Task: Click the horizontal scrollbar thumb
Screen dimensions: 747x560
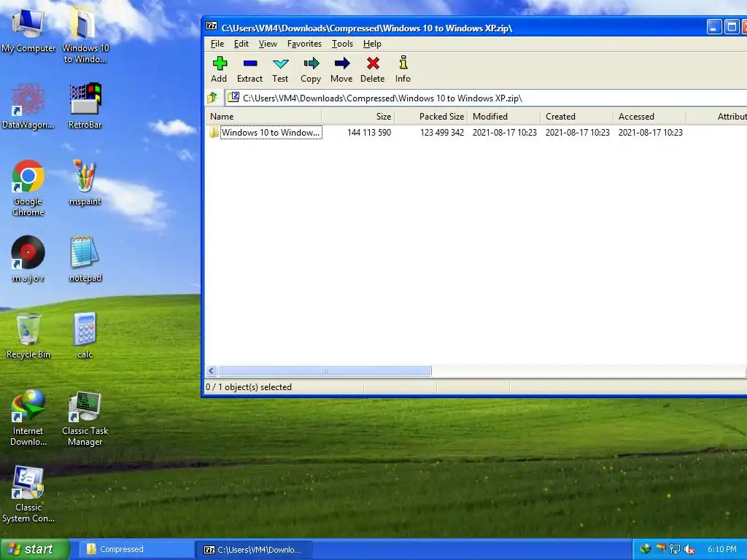Action: click(325, 371)
